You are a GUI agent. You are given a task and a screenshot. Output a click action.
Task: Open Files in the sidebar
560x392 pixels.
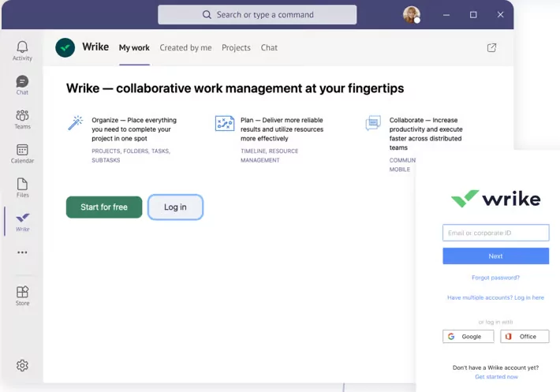coord(22,187)
